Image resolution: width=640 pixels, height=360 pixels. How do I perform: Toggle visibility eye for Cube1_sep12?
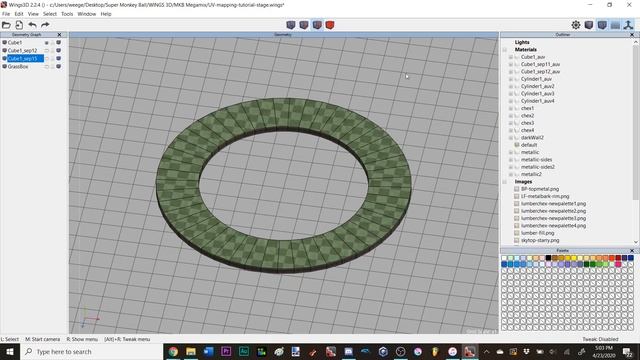point(47,51)
